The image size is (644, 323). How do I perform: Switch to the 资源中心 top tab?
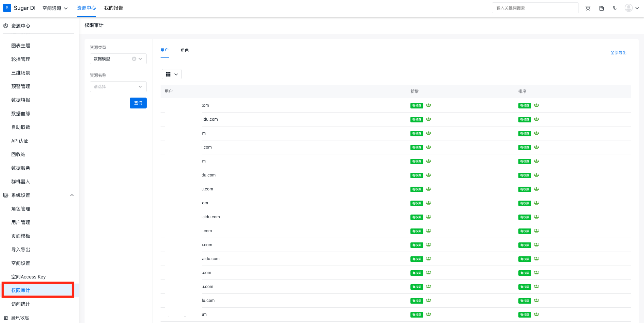click(x=87, y=8)
